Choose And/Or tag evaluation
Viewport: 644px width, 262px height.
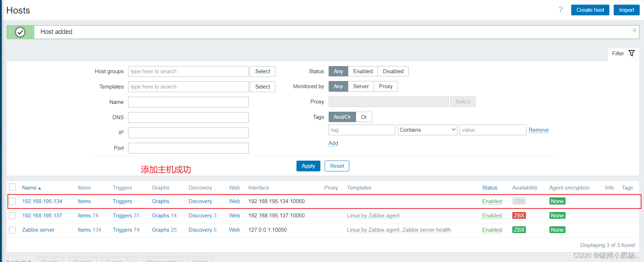click(342, 117)
